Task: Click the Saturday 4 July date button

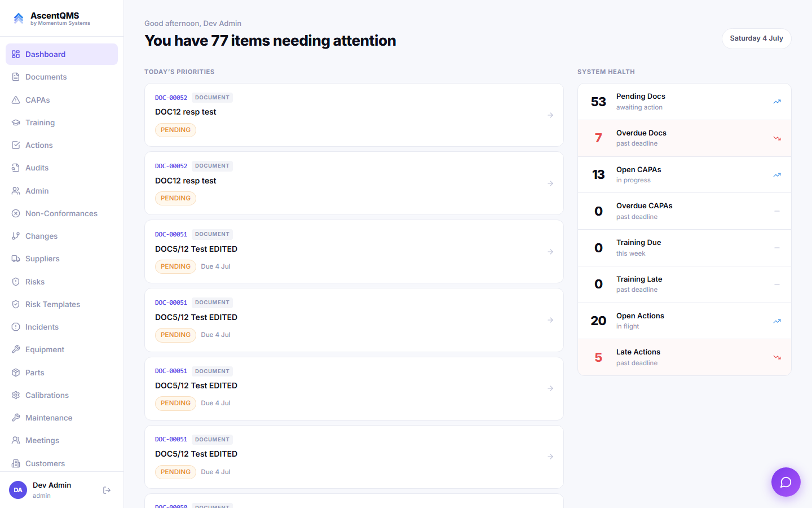Action: [x=756, y=38]
